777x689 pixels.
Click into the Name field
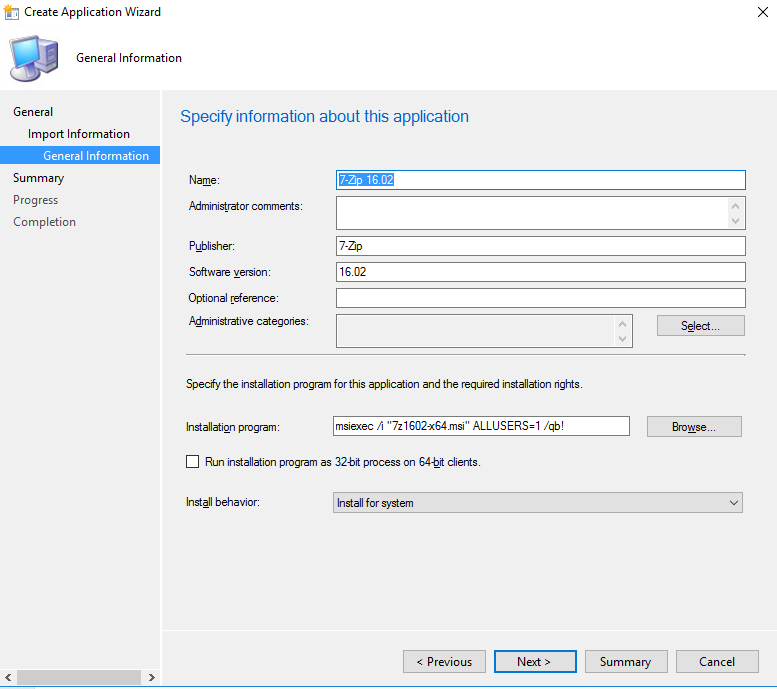coord(541,180)
